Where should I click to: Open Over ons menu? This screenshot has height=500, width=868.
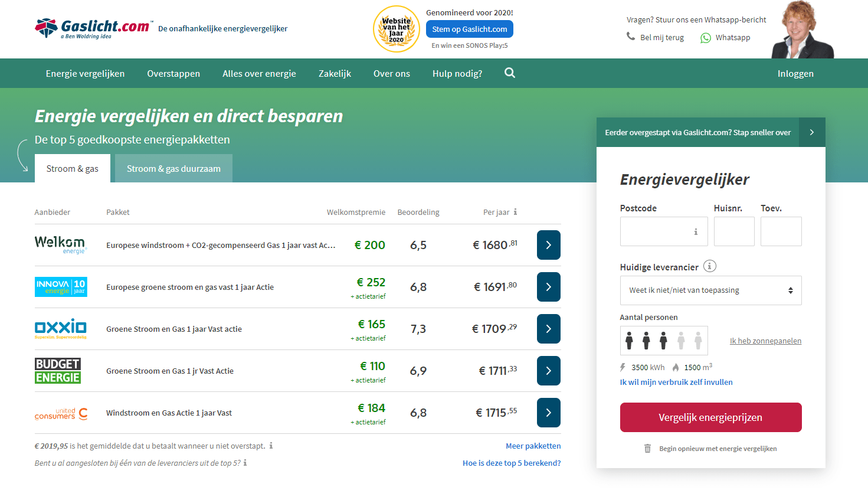pyautogui.click(x=392, y=73)
